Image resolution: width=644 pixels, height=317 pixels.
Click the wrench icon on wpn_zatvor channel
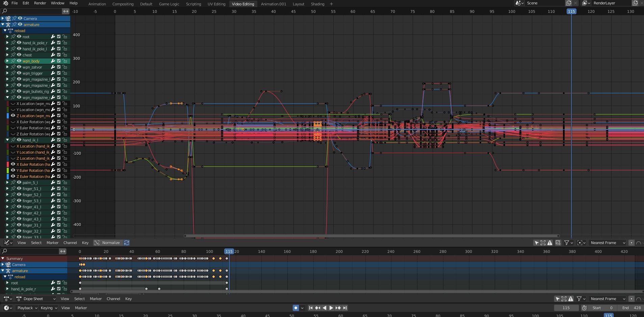[x=53, y=67]
